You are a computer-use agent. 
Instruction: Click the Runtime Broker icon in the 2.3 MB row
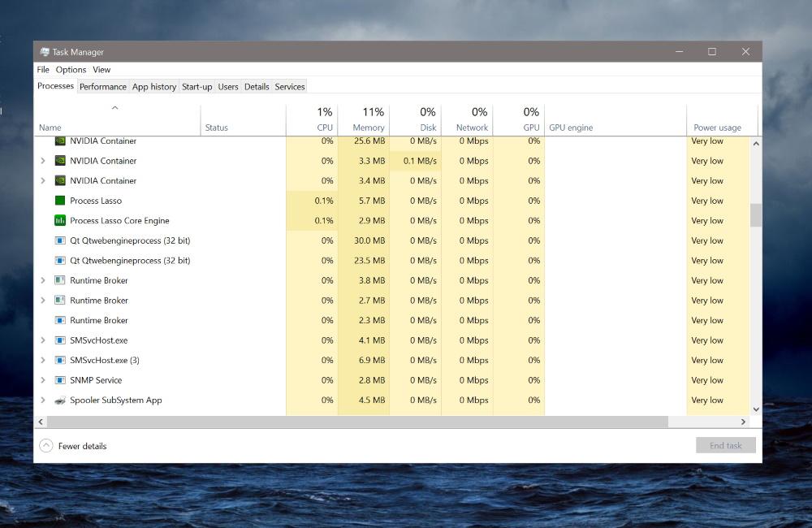click(x=60, y=320)
